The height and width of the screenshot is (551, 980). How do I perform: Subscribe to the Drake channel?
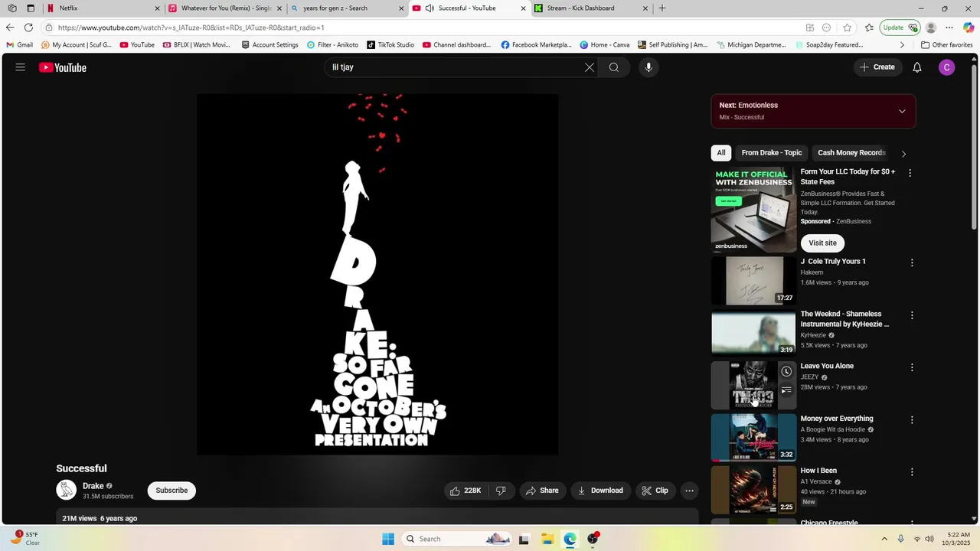click(x=171, y=491)
